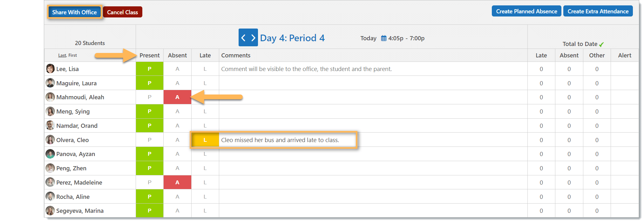Screen dimensions: 644x222
Task: Click the green Total to Date checkmark
Action: pyautogui.click(x=601, y=44)
